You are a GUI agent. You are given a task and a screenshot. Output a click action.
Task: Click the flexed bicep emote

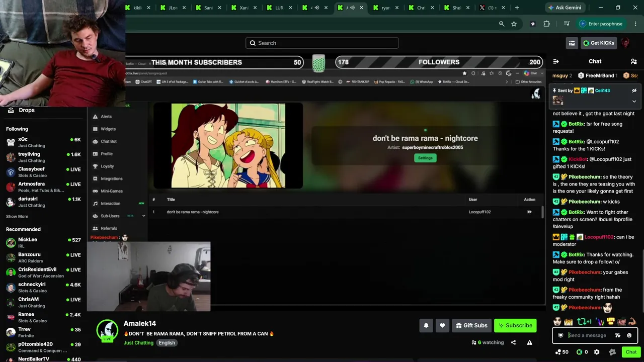pyautogui.click(x=632, y=322)
